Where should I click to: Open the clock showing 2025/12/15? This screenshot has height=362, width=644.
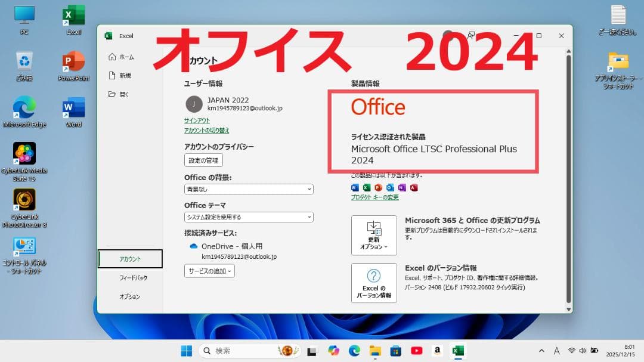point(621,351)
